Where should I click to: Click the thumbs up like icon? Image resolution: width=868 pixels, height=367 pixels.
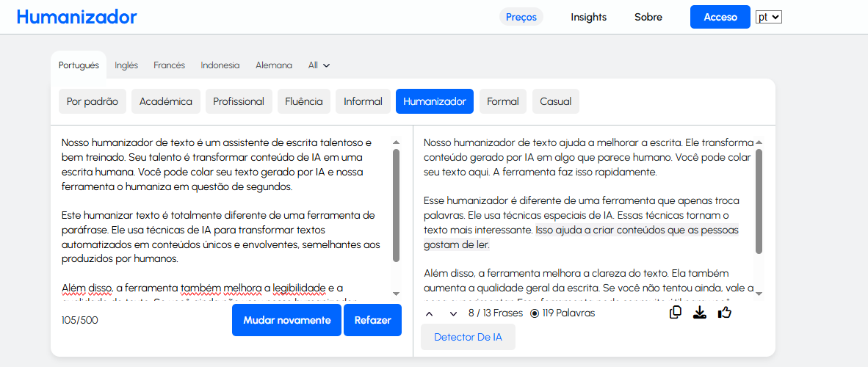(725, 313)
